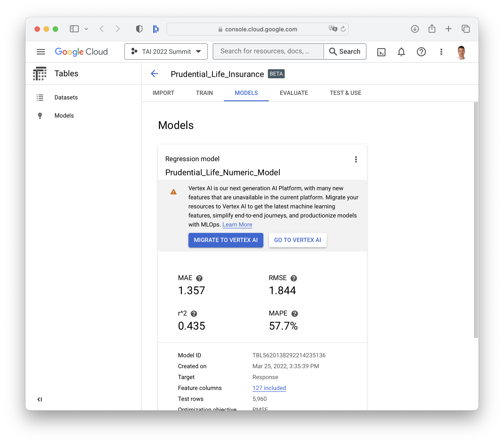The image size is (504, 444).
Task: Click the created date Mar 25, 2022
Action: tap(286, 366)
